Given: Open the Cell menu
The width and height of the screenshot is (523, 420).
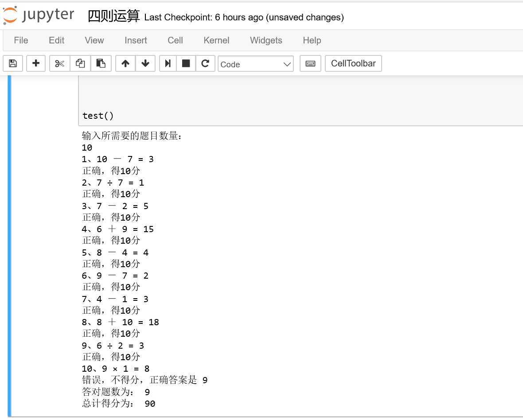Looking at the screenshot, I should (175, 40).
